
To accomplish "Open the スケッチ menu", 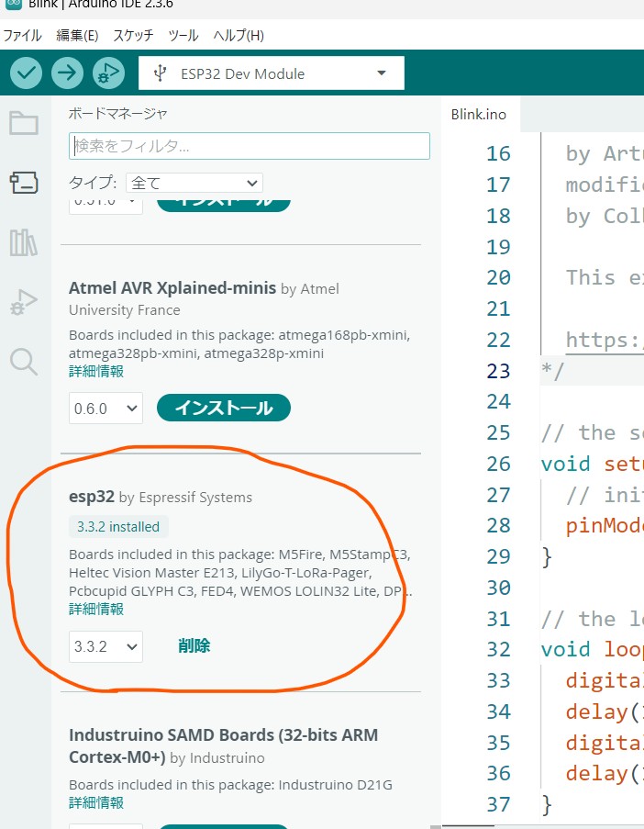I will [x=133, y=36].
